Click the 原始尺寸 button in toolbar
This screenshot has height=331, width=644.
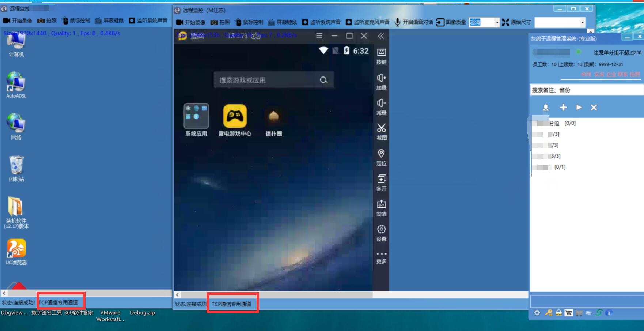pyautogui.click(x=516, y=22)
